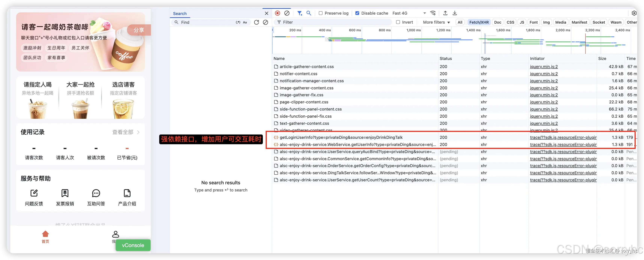This screenshot has width=644, height=260.
Task: Refresh search results in the Search panel
Action: click(256, 22)
